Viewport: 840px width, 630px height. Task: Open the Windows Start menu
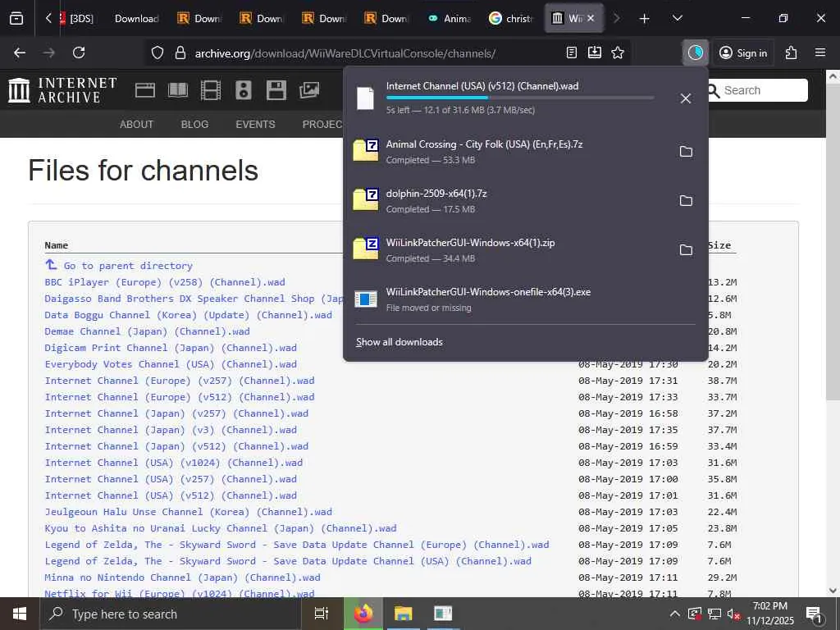point(20,614)
